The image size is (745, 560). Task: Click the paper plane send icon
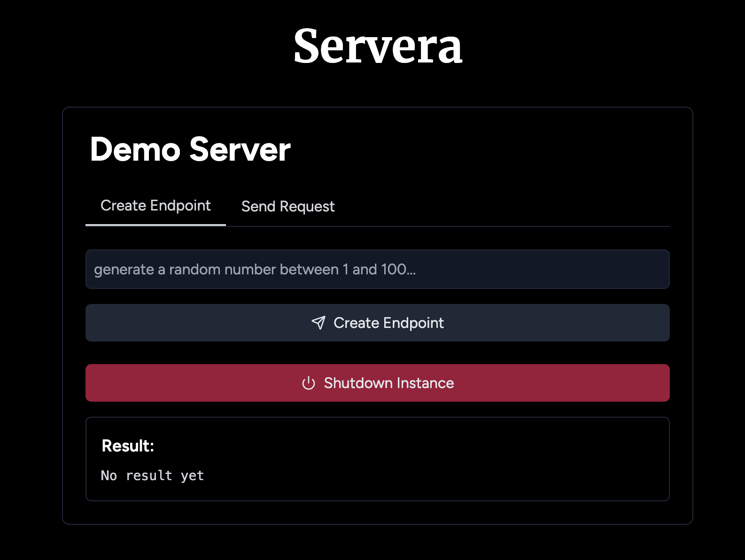point(318,323)
